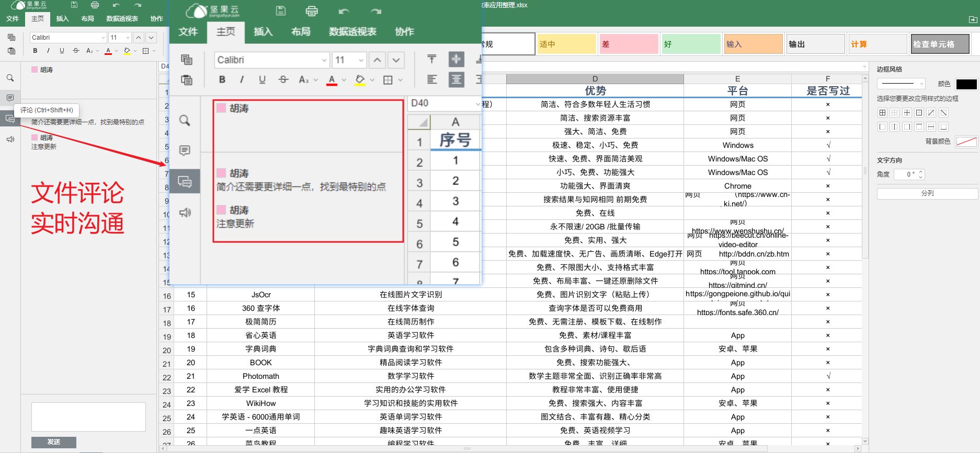Toggle italic in the main toolbar

pos(48,51)
